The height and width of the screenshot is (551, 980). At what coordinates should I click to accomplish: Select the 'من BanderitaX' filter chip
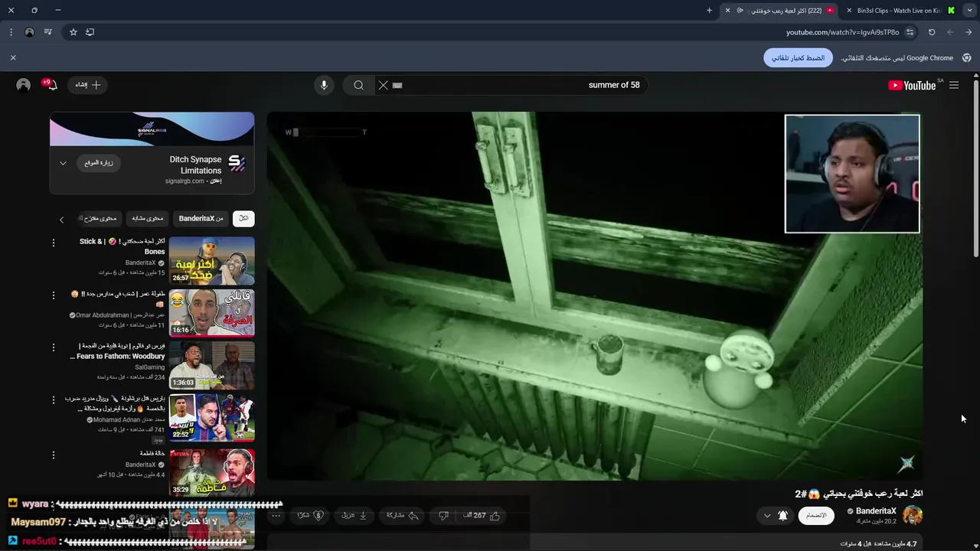201,219
